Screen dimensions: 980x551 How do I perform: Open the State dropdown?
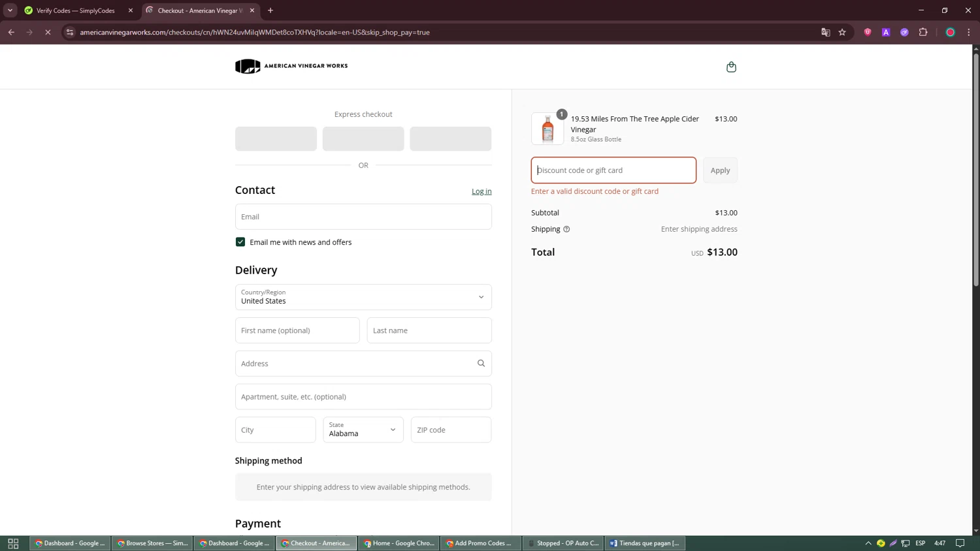363,430
